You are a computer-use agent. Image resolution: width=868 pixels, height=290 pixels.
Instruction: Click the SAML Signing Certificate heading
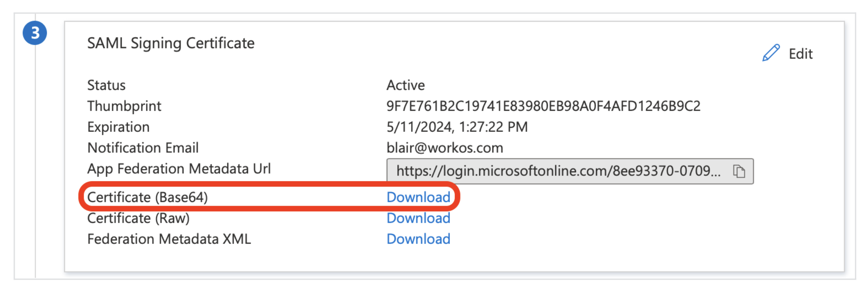pyautogui.click(x=171, y=43)
